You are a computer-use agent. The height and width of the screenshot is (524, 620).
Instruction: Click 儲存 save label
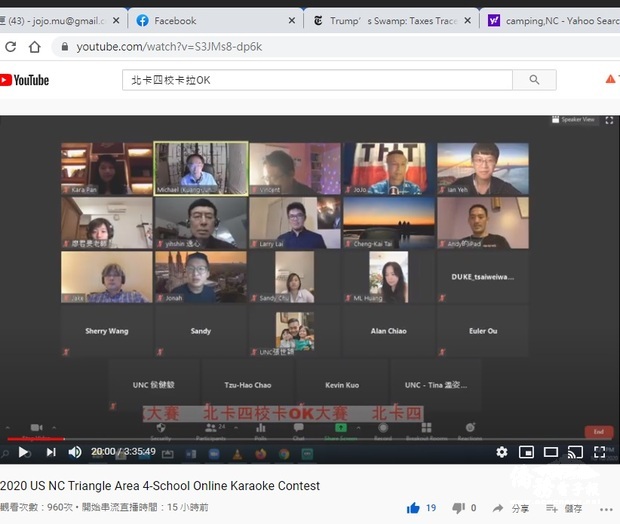(573, 509)
